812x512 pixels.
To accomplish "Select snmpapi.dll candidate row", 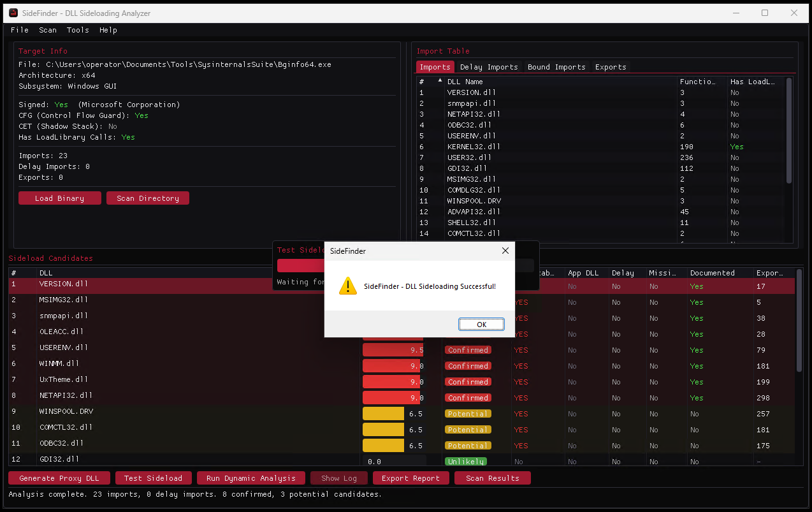I will [402, 318].
